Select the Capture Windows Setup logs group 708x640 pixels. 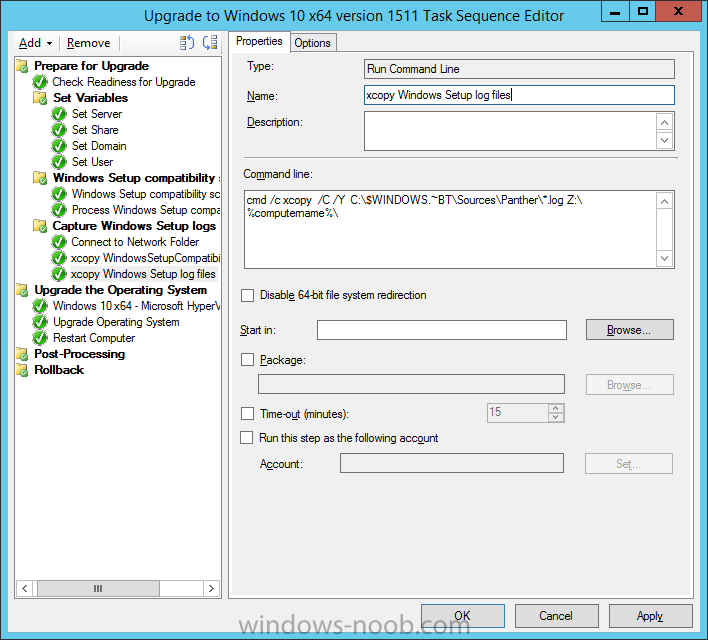(x=134, y=226)
